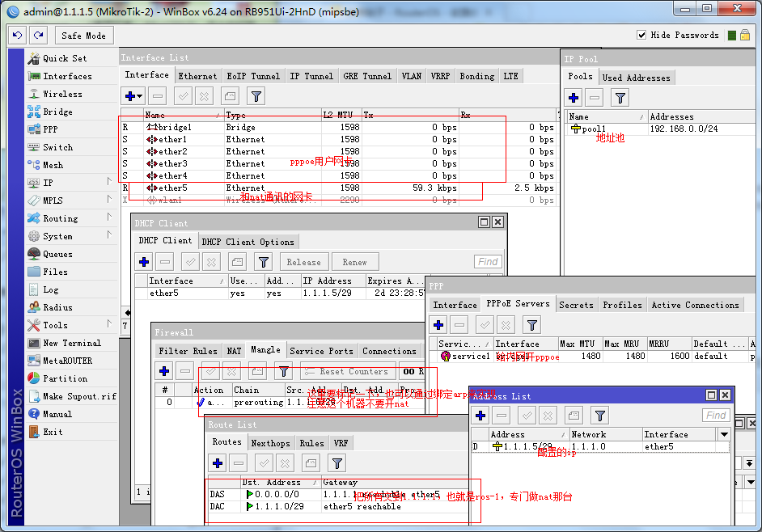Expand the System submenu arrow
Screen dimensions: 762x532
109,235
